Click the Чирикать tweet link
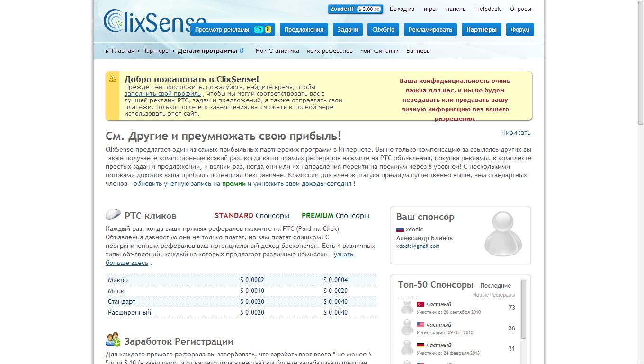 [x=516, y=133]
